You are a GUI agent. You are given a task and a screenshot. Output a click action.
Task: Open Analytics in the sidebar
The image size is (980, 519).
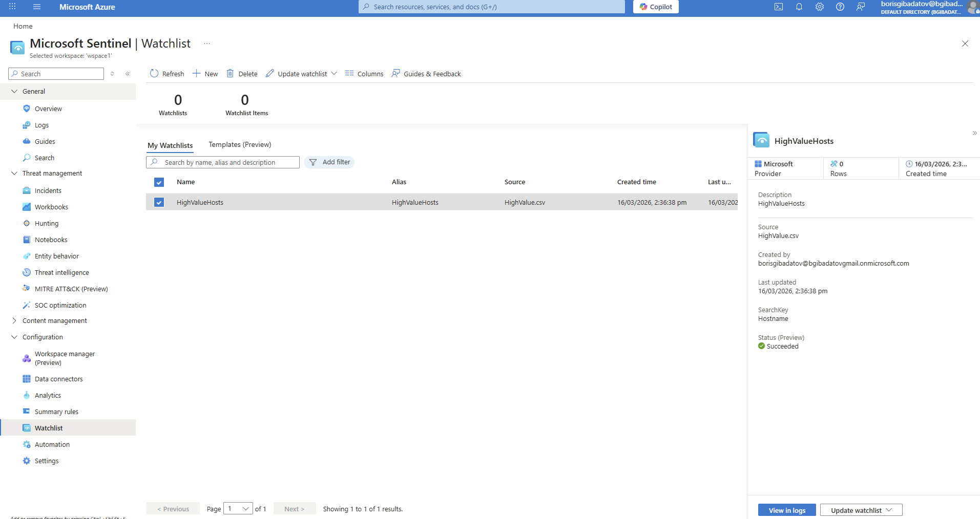coord(48,395)
